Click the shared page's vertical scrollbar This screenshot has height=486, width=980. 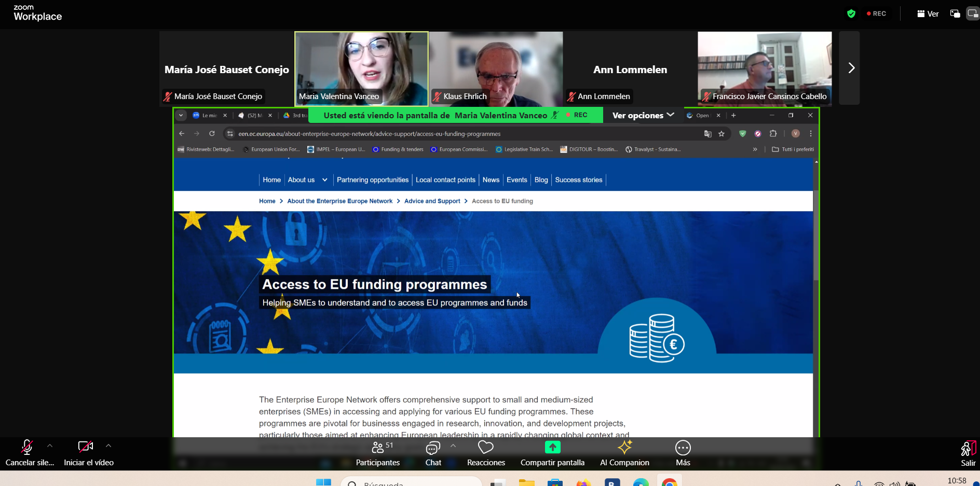[816, 233]
